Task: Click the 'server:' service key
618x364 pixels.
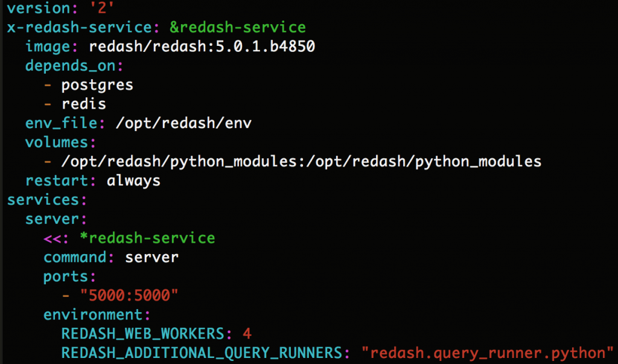Action: pos(56,219)
